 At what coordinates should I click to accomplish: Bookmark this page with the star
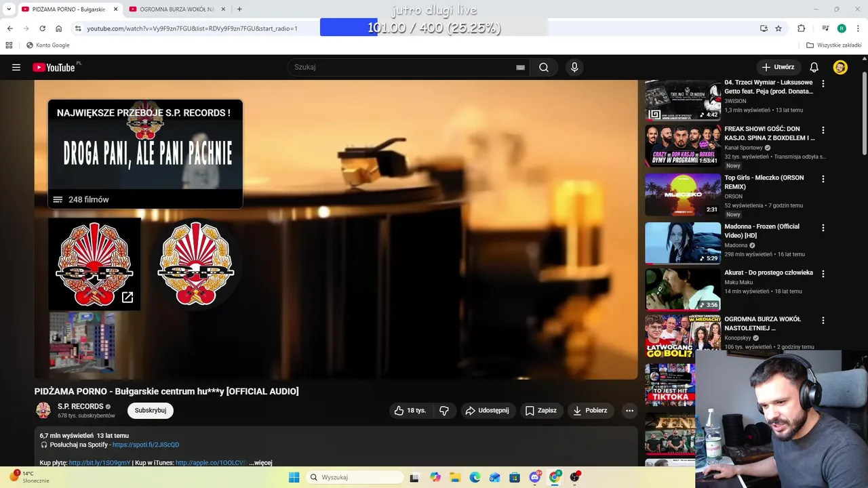point(778,28)
